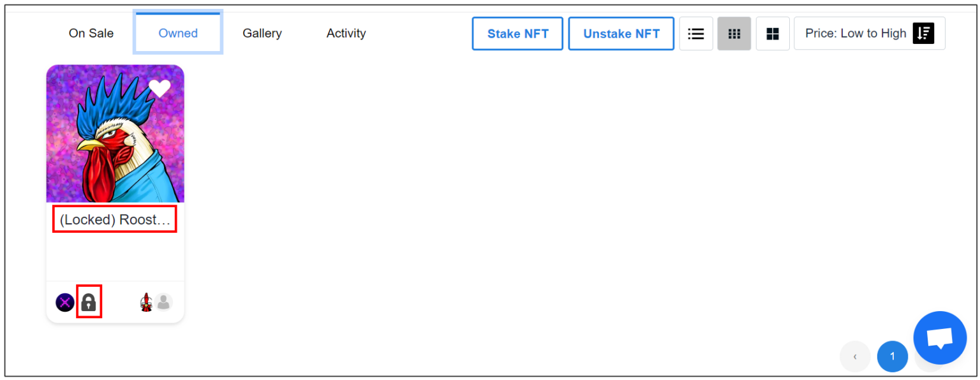Screen dimensions: 980x380
Task: Open the Gallery tab
Action: coord(262,34)
